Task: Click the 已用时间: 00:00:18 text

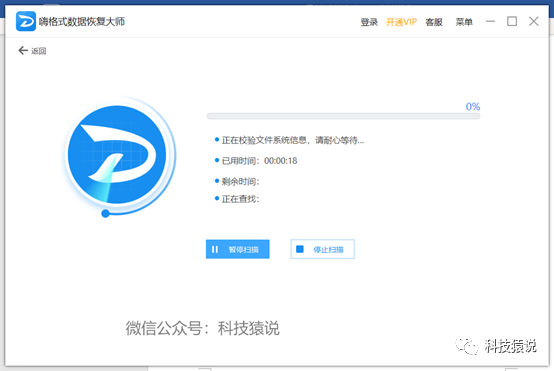Action: click(x=259, y=161)
